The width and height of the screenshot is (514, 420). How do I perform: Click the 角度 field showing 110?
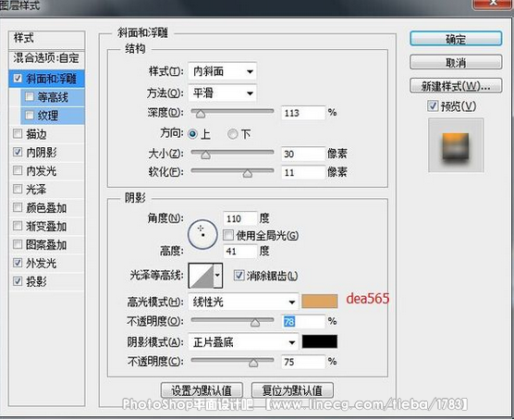pos(240,218)
